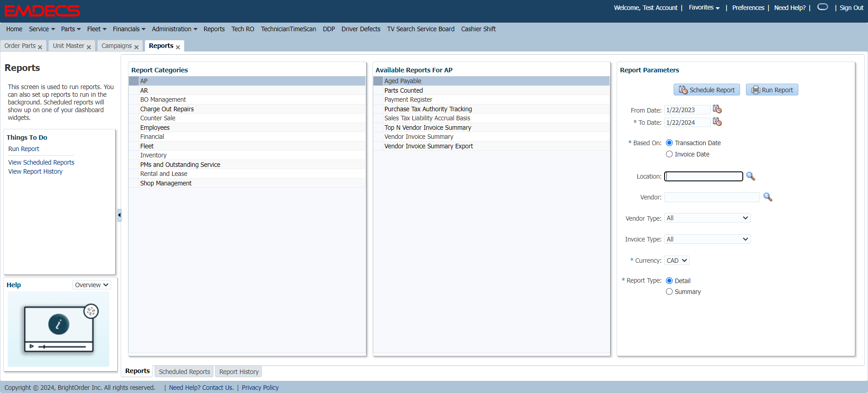Click the Vendor lookup magnifier icon

pyautogui.click(x=768, y=197)
